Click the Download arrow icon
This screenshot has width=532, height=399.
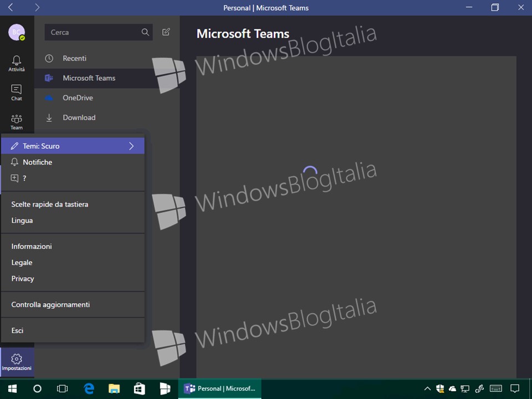[49, 117]
